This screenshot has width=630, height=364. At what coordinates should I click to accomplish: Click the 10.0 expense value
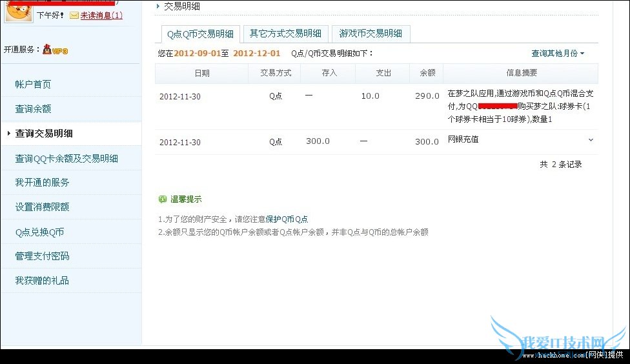(370, 96)
